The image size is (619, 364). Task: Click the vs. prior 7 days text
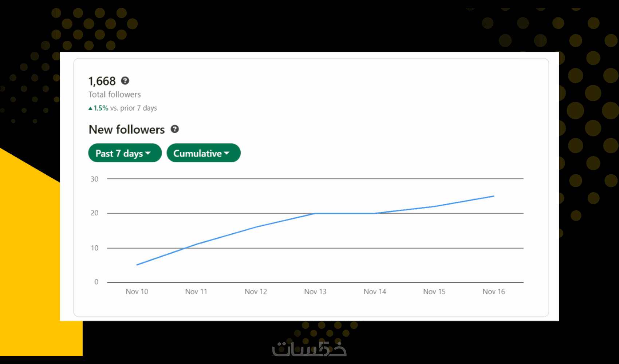click(x=134, y=108)
